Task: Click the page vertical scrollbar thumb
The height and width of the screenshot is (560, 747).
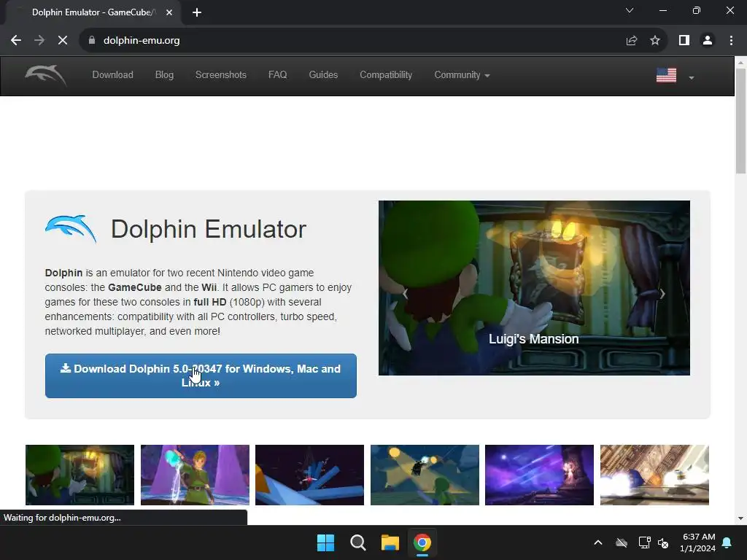Action: 741,122
